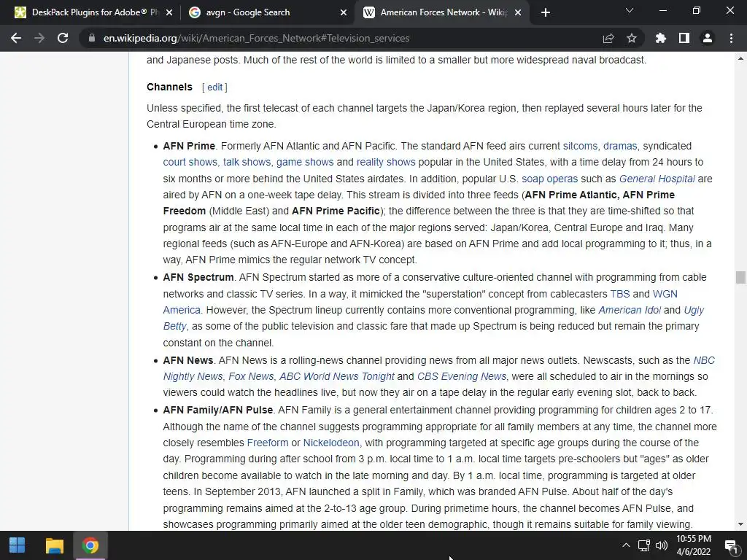The width and height of the screenshot is (747, 560).
Task: Go back to the previous page
Action: click(x=16, y=38)
